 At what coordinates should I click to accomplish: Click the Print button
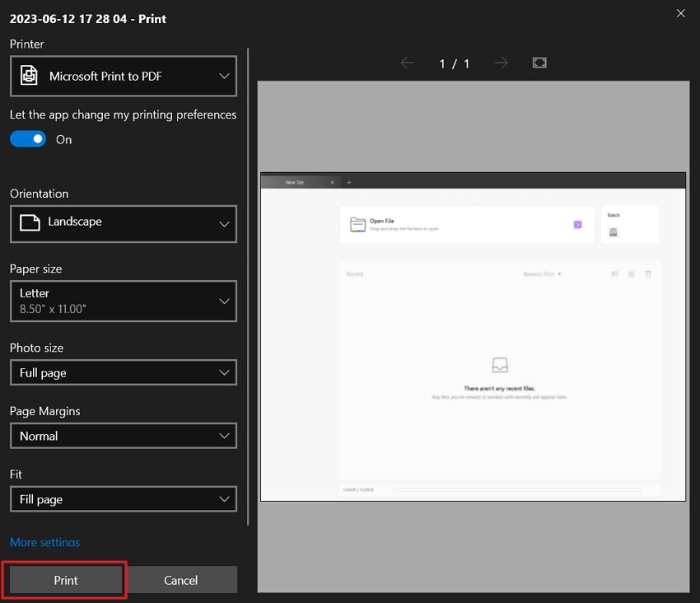click(x=65, y=580)
